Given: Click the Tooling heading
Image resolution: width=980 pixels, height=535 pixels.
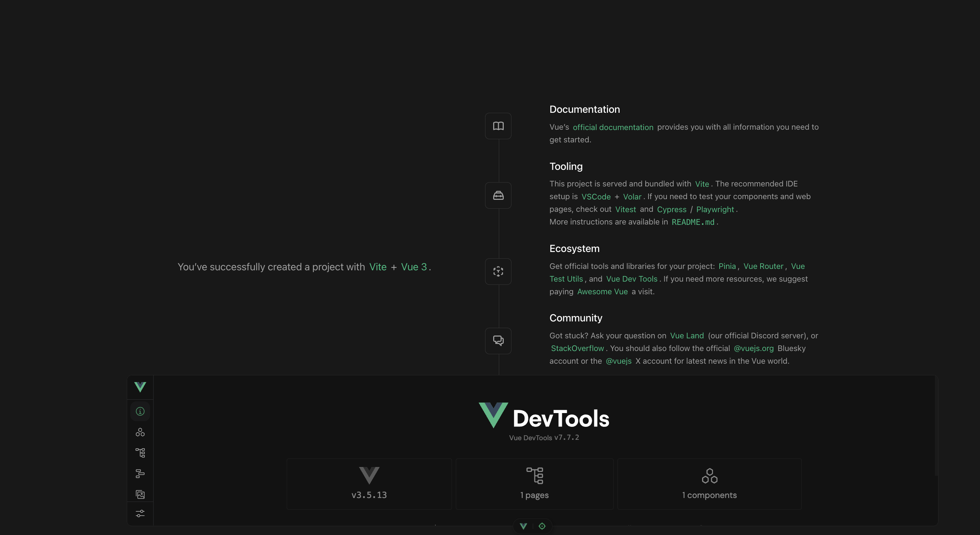Looking at the screenshot, I should [x=566, y=167].
